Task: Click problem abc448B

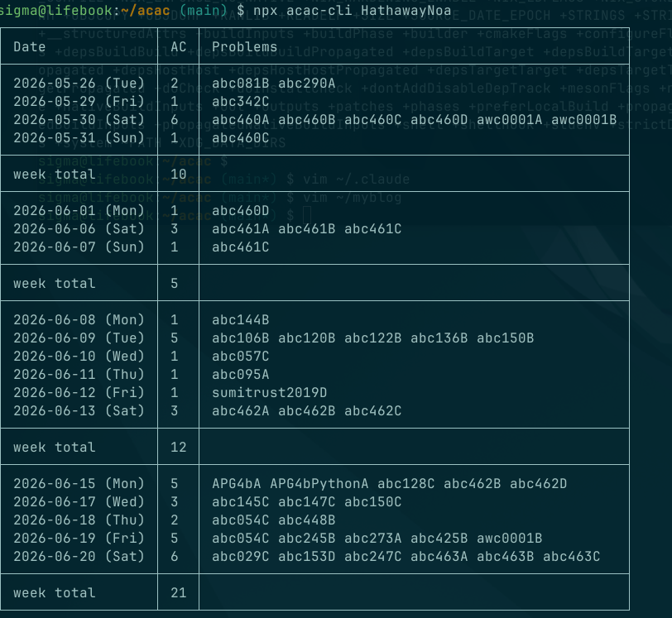Action: (x=307, y=520)
